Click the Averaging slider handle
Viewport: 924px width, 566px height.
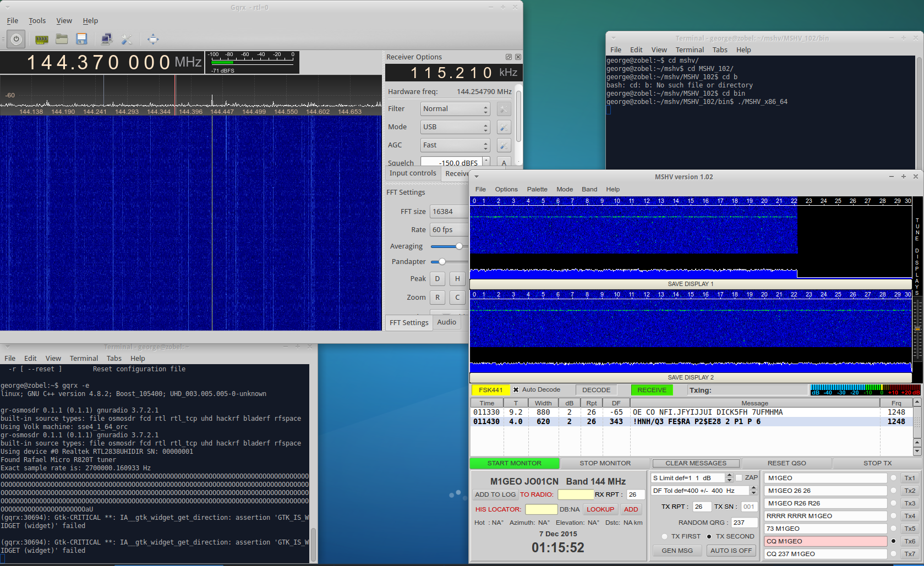[x=459, y=246]
